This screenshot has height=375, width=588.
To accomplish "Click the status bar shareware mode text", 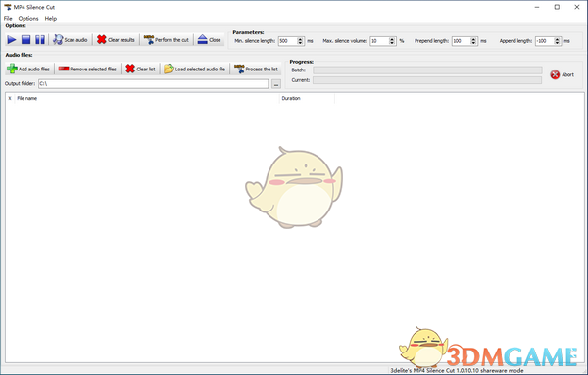I will click(x=457, y=370).
